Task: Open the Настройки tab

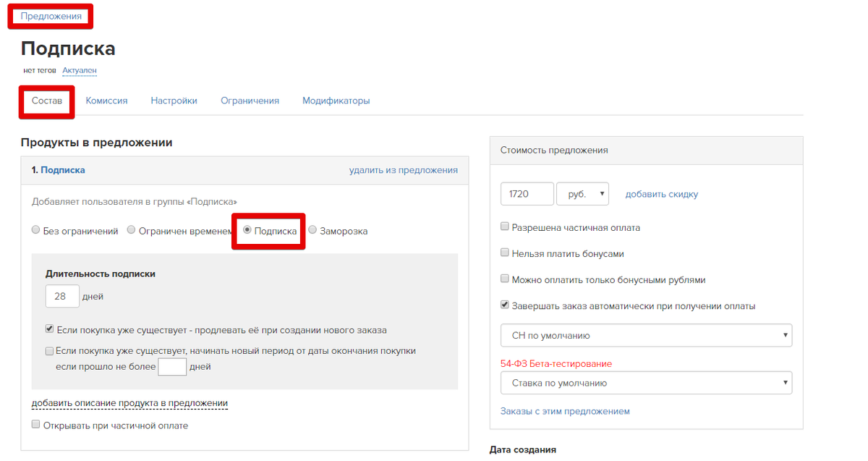Action: (x=174, y=101)
